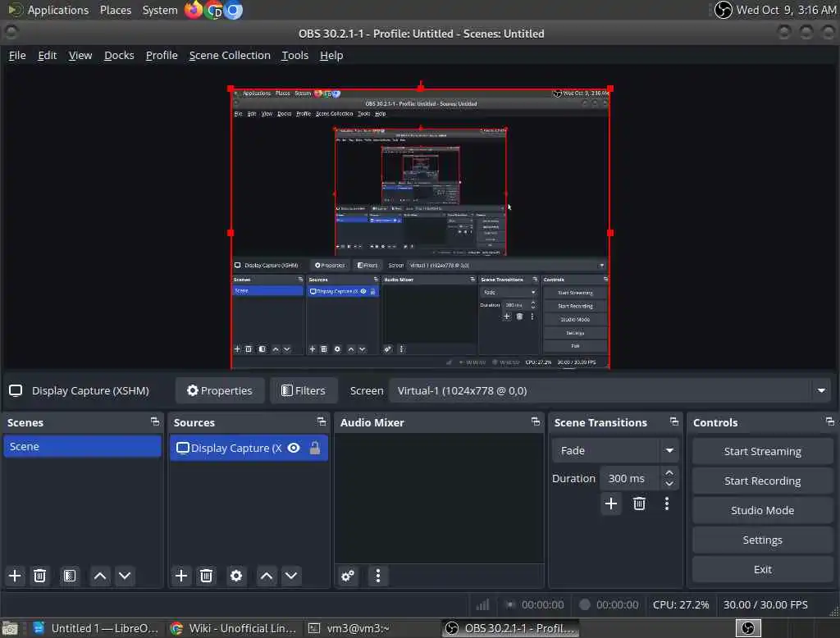The image size is (840, 638).
Task: Decrease transition Duration with down arrow
Action: [x=669, y=484]
